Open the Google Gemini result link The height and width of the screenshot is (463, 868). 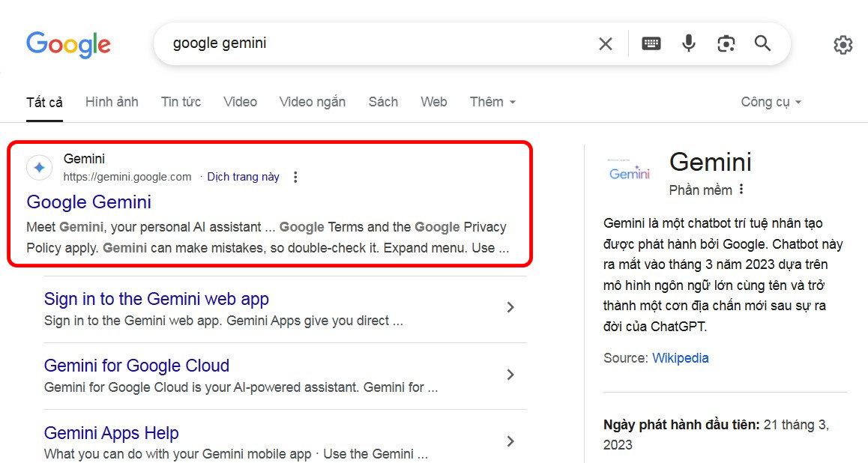[x=88, y=202]
